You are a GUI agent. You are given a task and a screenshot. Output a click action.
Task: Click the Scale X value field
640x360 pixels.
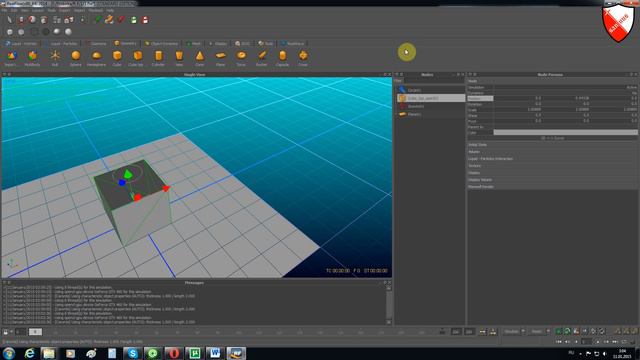[518, 110]
